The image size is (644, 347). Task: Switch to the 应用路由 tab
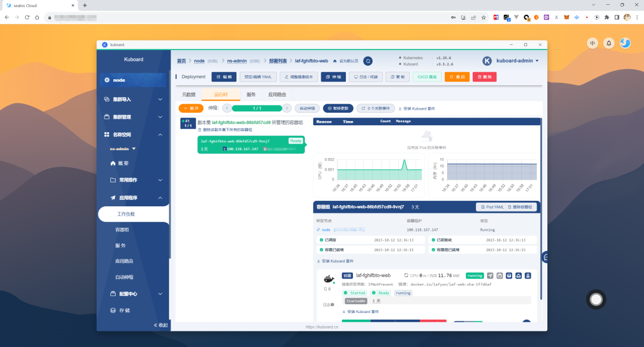[x=277, y=94]
